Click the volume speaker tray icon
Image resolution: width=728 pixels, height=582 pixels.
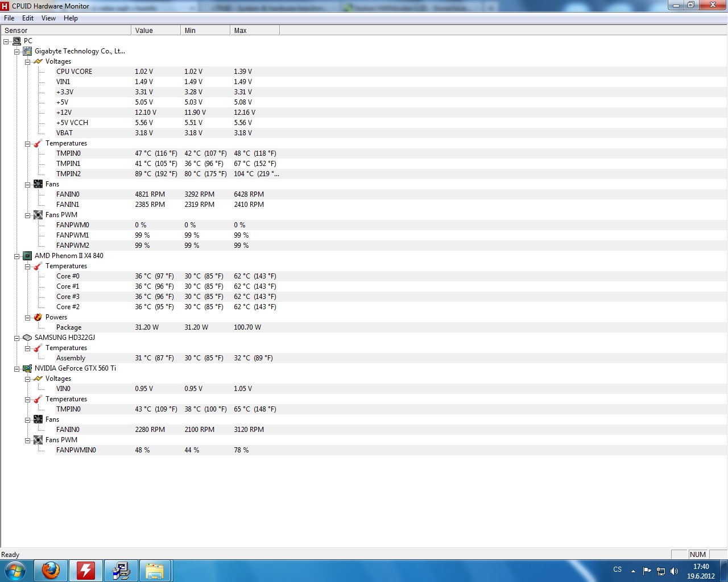tap(675, 571)
